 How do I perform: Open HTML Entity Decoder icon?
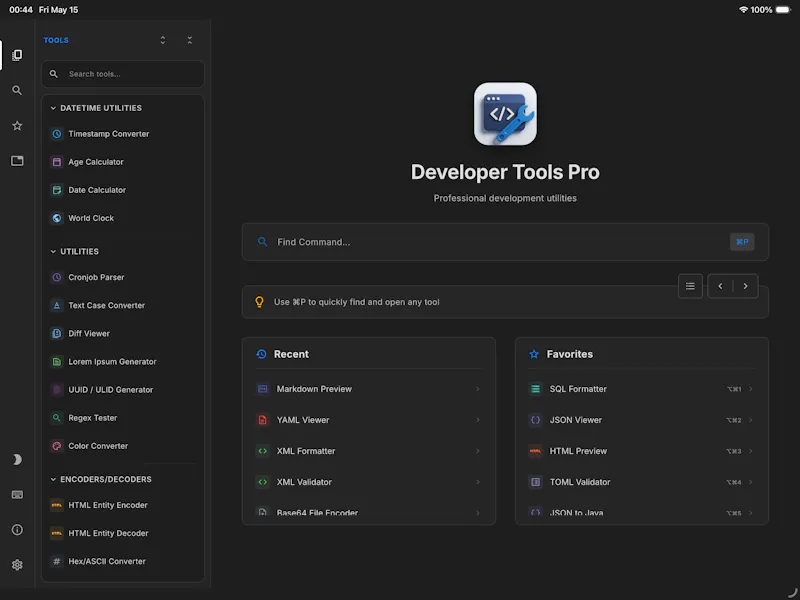[x=57, y=533]
